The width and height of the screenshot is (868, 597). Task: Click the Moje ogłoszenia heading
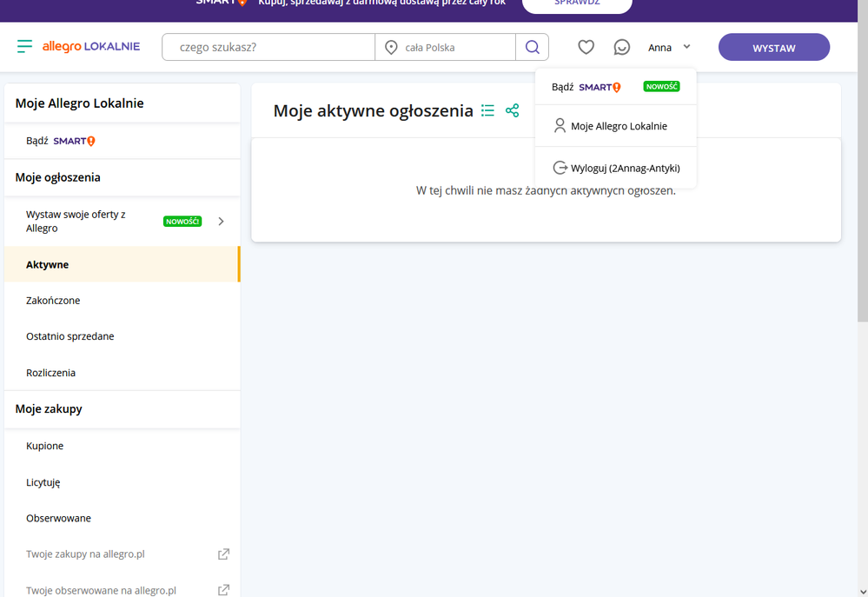tap(57, 177)
